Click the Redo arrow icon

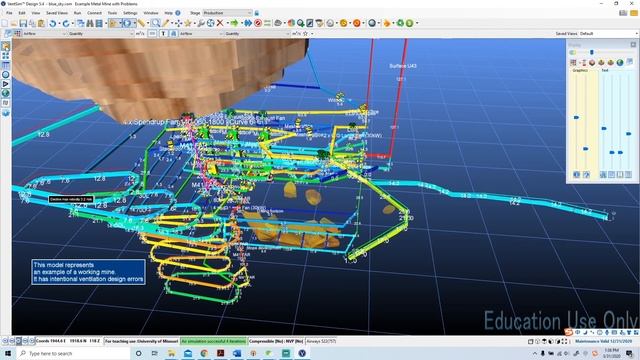pyautogui.click(x=65, y=23)
